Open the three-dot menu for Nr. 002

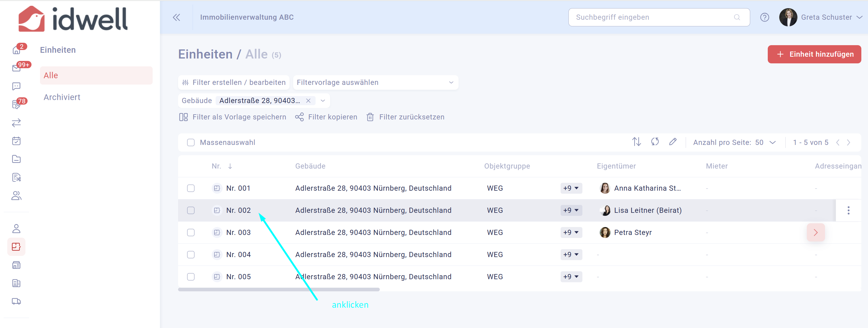pos(848,210)
